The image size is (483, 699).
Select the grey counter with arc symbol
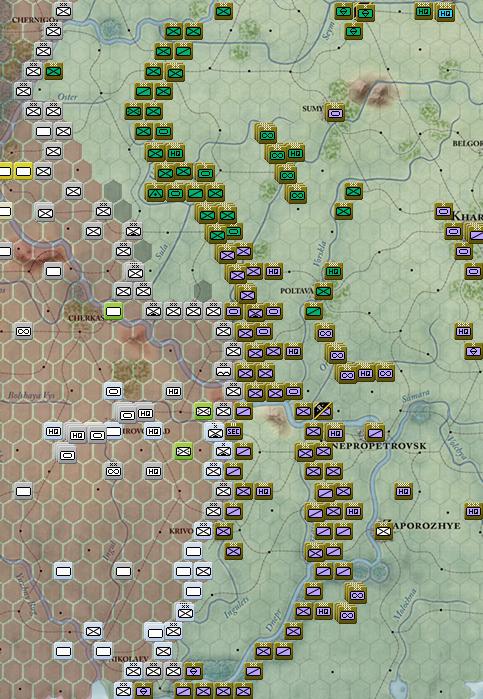tap(223, 370)
